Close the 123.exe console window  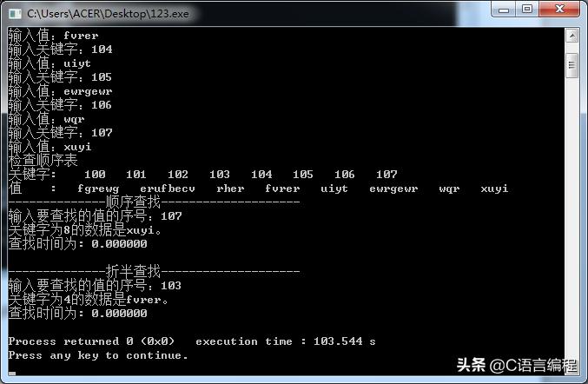559,9
